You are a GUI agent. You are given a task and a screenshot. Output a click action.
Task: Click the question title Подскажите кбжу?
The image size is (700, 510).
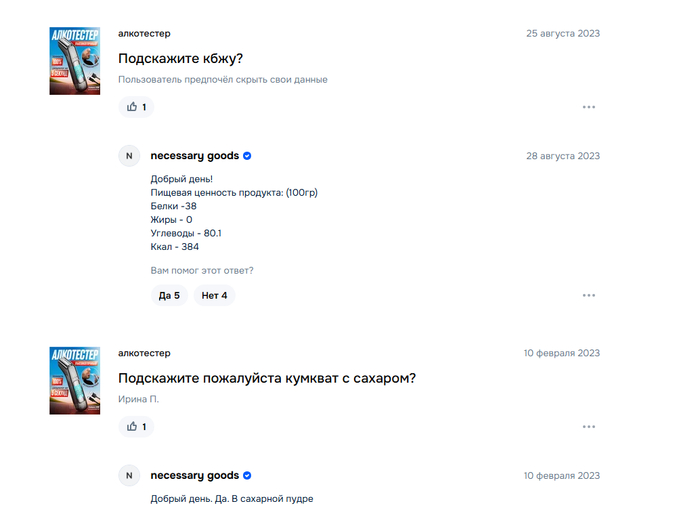coord(181,58)
